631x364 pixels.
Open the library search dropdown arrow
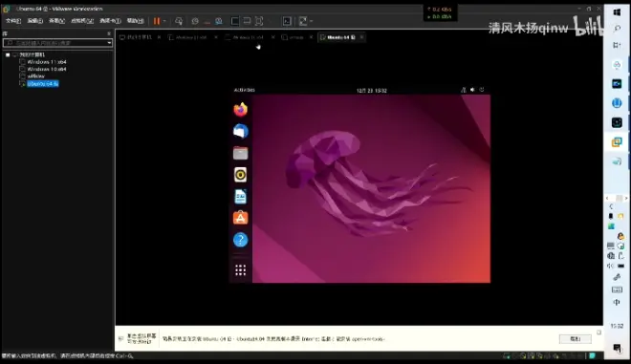109,43
